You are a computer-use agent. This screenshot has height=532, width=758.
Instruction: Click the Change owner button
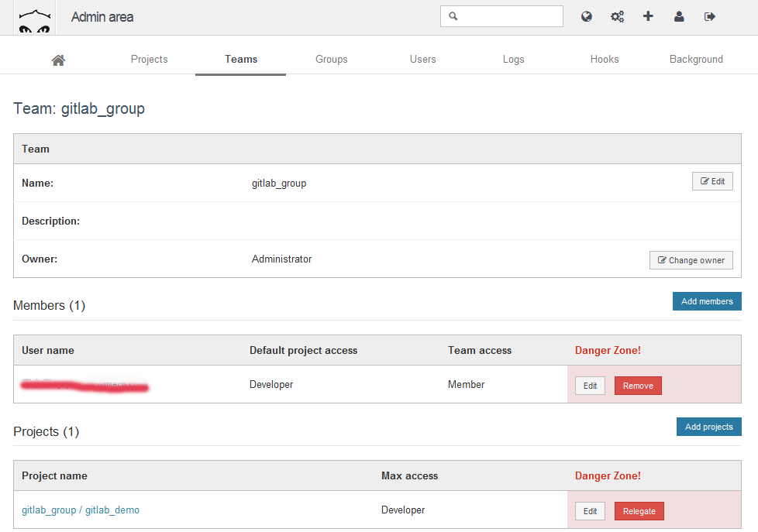click(x=691, y=260)
